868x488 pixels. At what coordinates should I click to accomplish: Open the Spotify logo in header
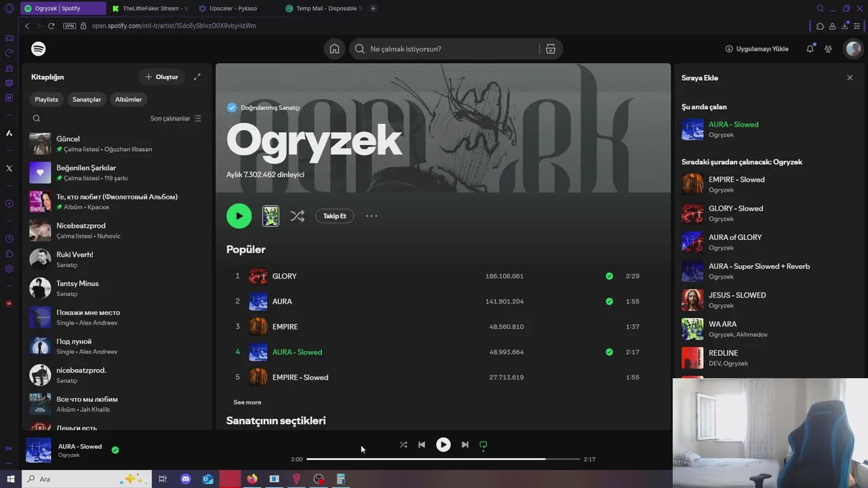[x=39, y=49]
